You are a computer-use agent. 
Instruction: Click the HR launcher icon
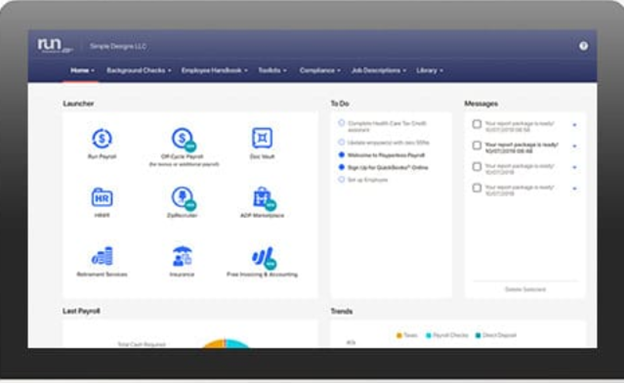[102, 197]
